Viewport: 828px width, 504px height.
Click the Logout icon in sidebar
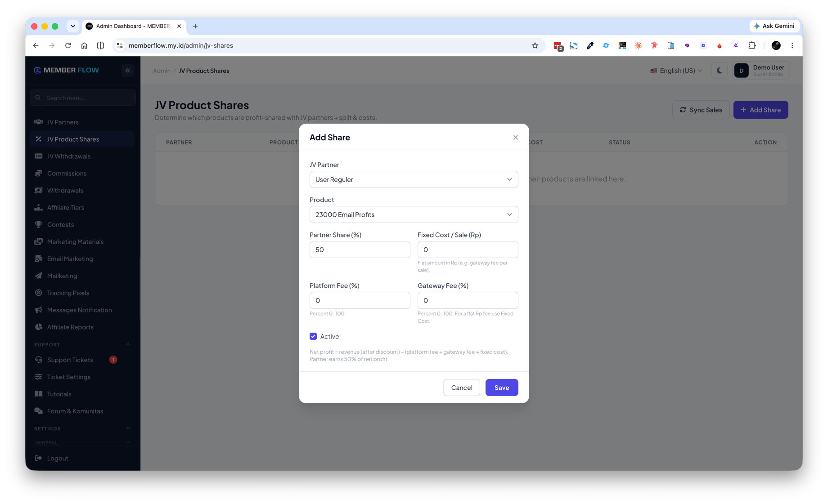39,458
